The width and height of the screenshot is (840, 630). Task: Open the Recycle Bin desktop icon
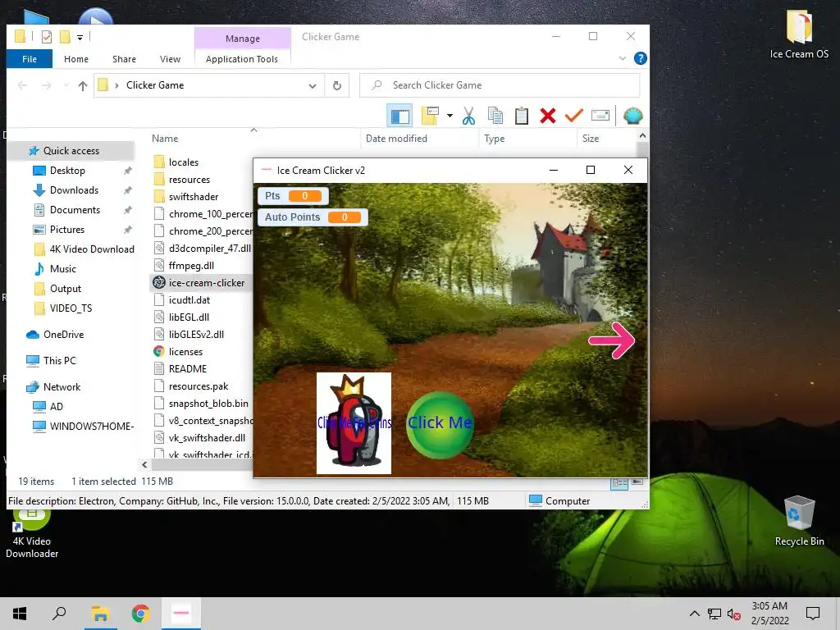tap(799, 521)
